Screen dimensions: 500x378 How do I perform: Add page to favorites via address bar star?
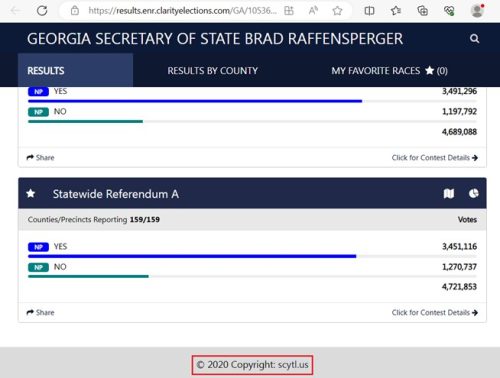pos(337,11)
